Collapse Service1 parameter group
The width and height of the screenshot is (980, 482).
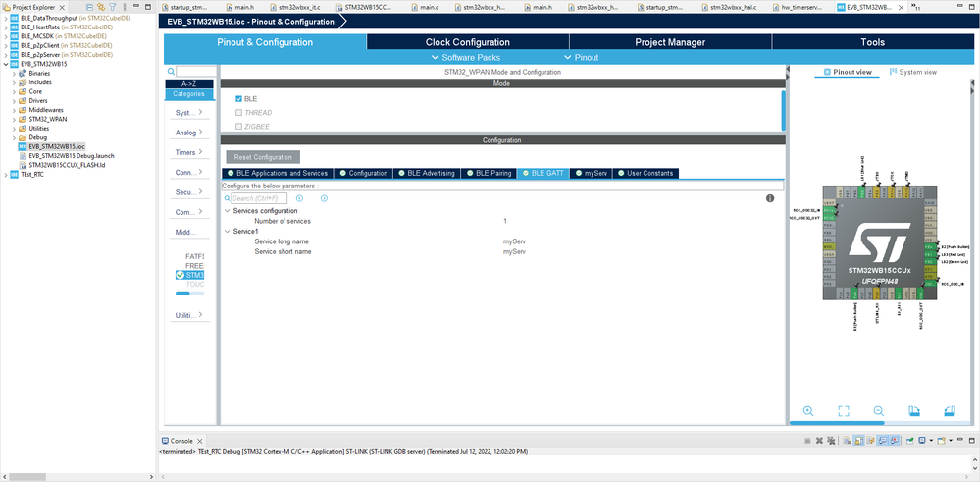coord(227,232)
